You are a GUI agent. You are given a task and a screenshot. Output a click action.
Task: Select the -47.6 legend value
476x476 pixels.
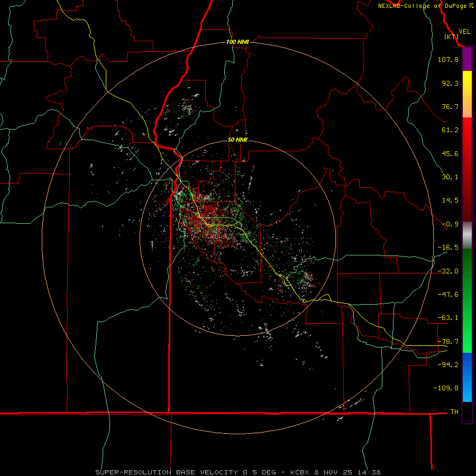448,295
